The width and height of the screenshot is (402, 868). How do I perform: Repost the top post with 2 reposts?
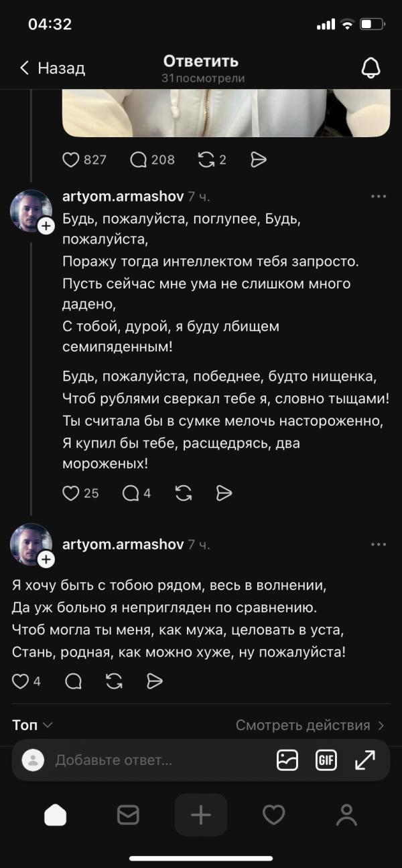(206, 159)
